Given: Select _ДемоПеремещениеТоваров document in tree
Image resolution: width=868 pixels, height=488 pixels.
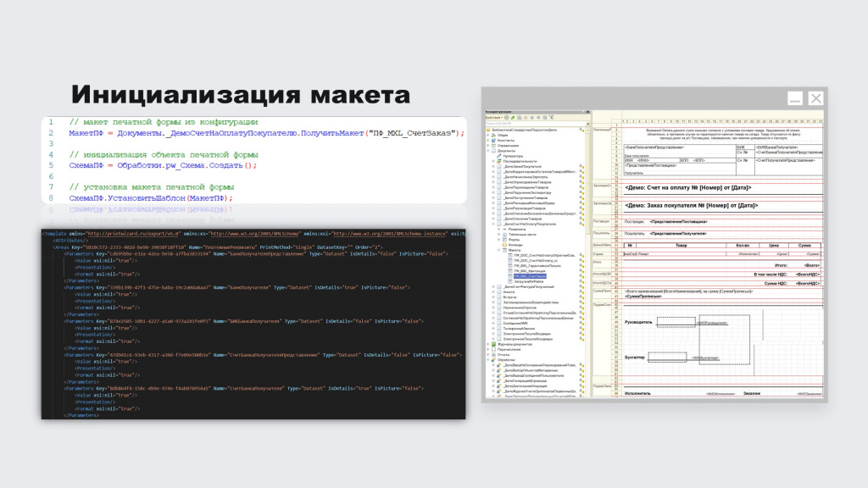Looking at the screenshot, I should click(526, 187).
